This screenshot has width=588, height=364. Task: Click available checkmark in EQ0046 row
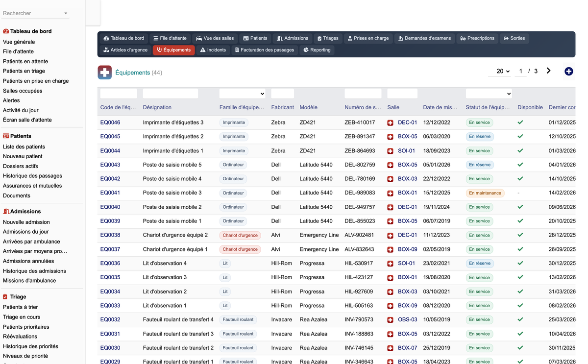pos(520,122)
